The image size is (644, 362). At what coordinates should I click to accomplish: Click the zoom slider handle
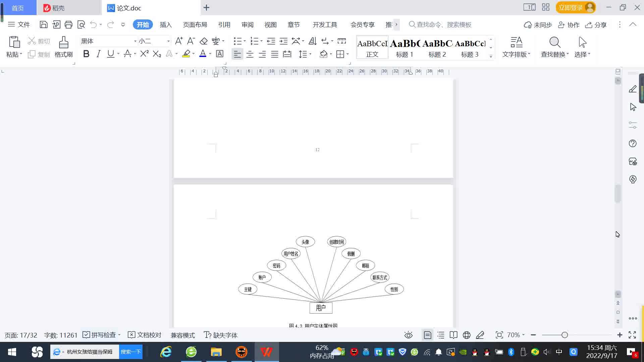pyautogui.click(x=565, y=335)
